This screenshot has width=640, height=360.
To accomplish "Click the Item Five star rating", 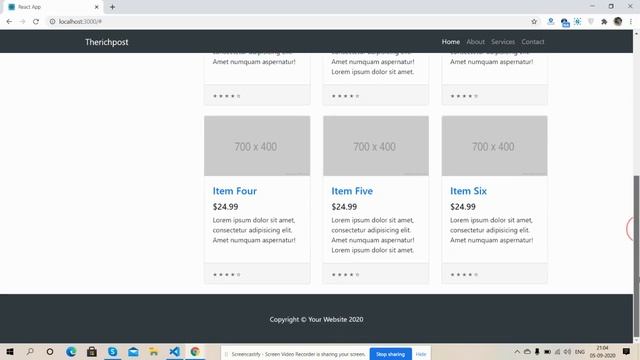I will (345, 275).
